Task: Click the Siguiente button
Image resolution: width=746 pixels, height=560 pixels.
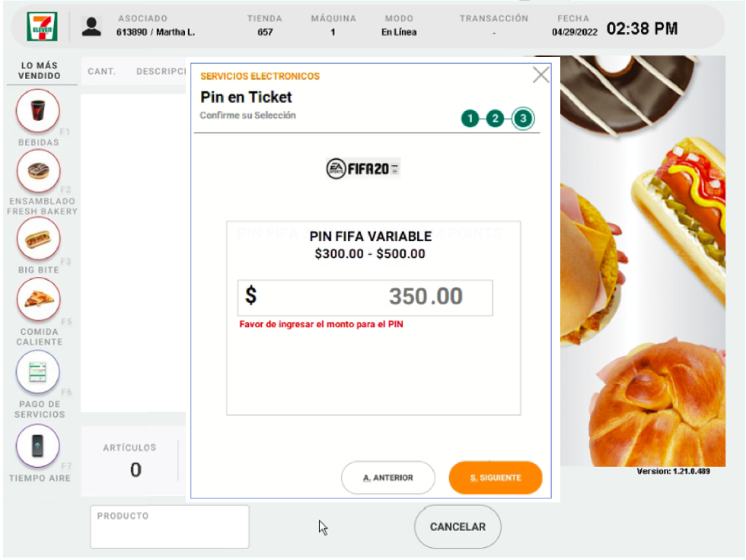Action: click(496, 478)
